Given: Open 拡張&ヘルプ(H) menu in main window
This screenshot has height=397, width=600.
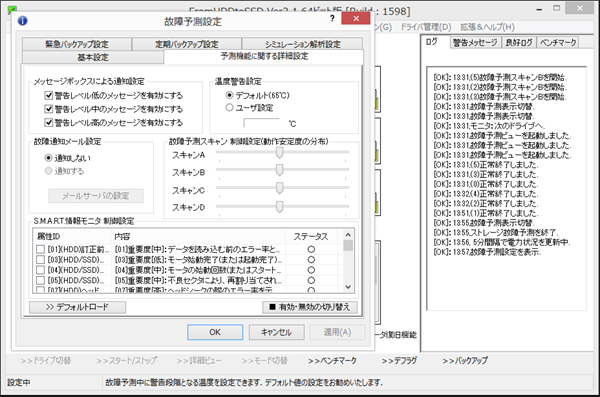Looking at the screenshot, I should tap(487, 27).
